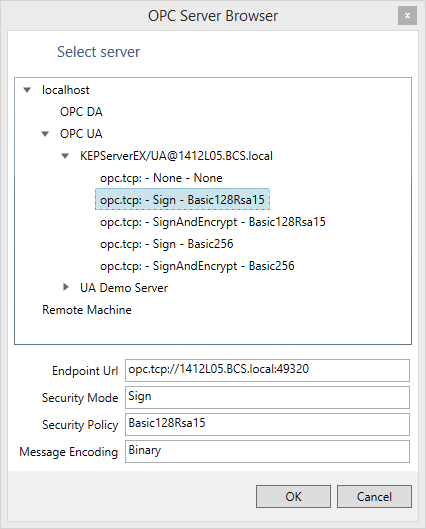This screenshot has height=529, width=426.
Task: Click the Cancel button
Action: [374, 497]
